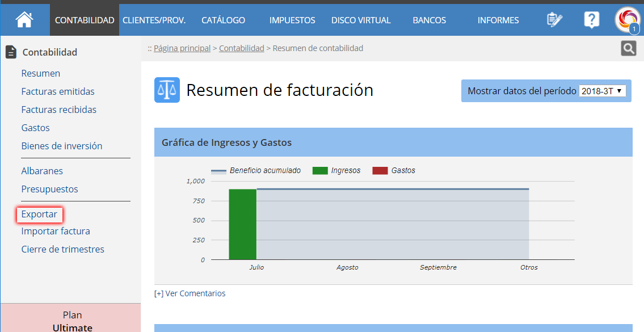Open the BANCOS menu
Screen dimensions: 644x332
[429, 20]
